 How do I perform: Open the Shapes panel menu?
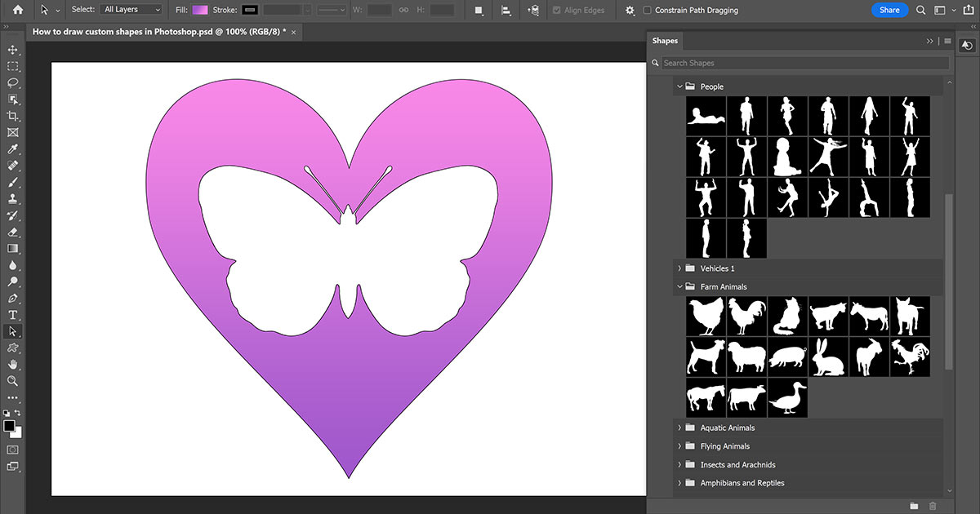pos(946,40)
